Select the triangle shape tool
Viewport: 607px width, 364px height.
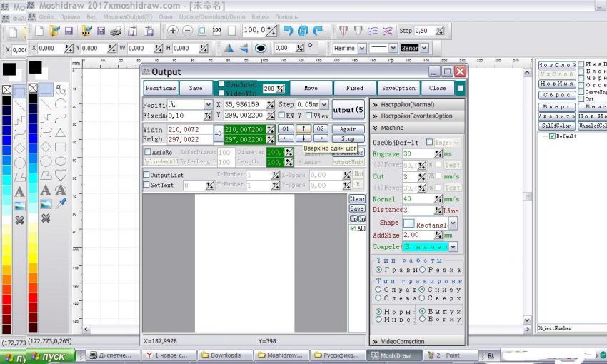61,132
